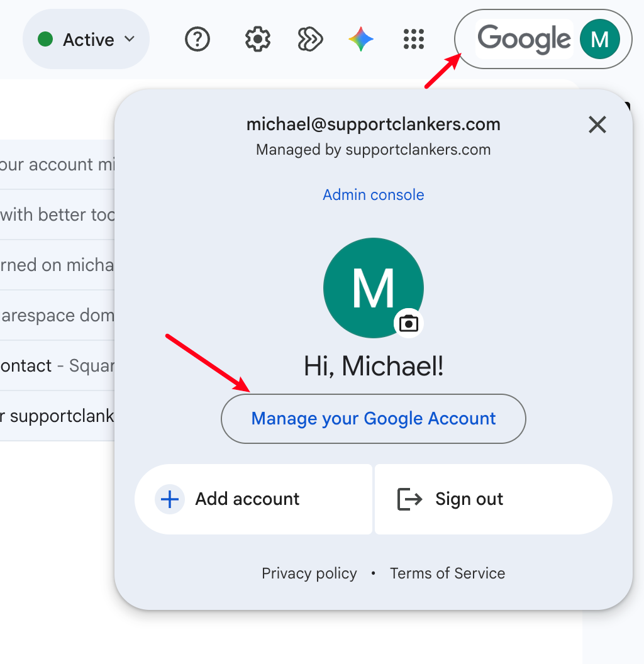Click the michael@supportclankers.com email text

pos(374,124)
